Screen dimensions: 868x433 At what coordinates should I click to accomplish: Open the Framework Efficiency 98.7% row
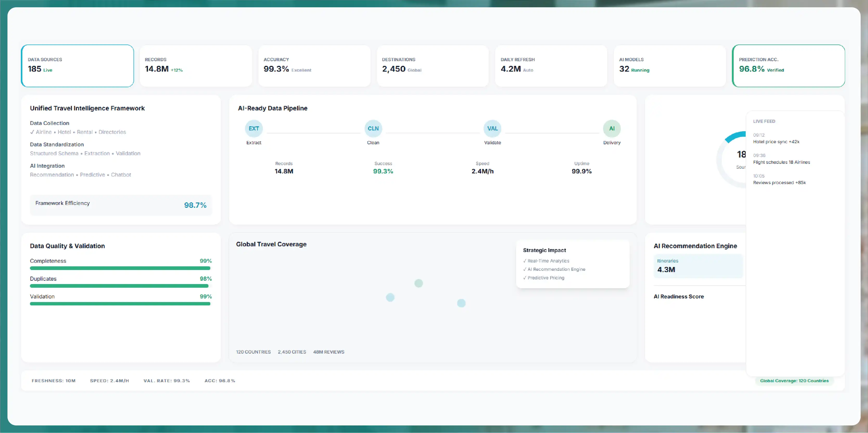[121, 205]
